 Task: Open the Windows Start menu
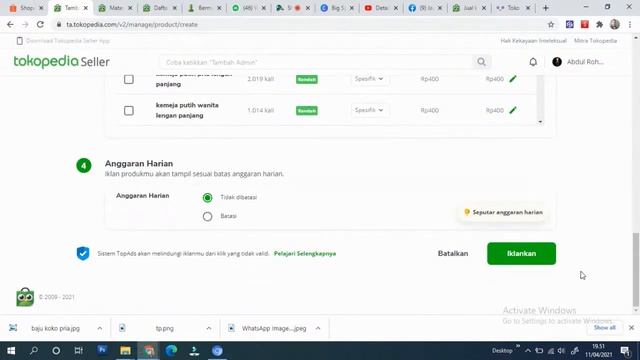pos(11,351)
